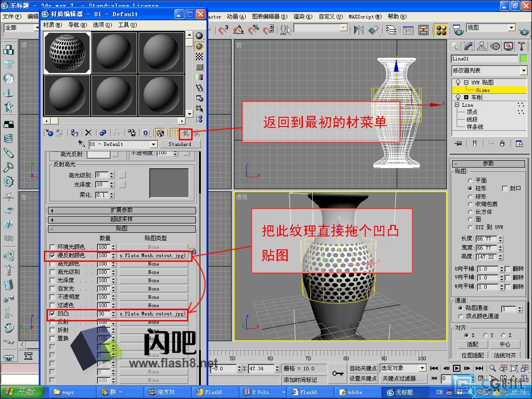Screen dimensions: 532x399
Task: Open the Hierarchy command panel tab
Action: point(482,46)
